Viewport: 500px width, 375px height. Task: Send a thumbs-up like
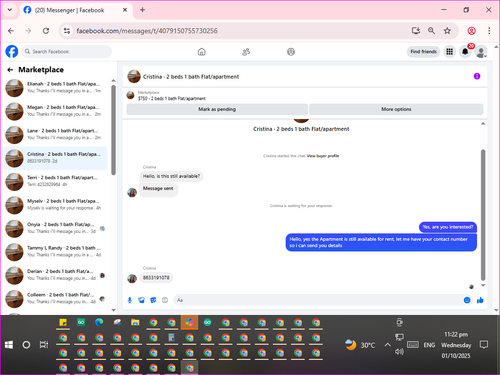click(480, 300)
